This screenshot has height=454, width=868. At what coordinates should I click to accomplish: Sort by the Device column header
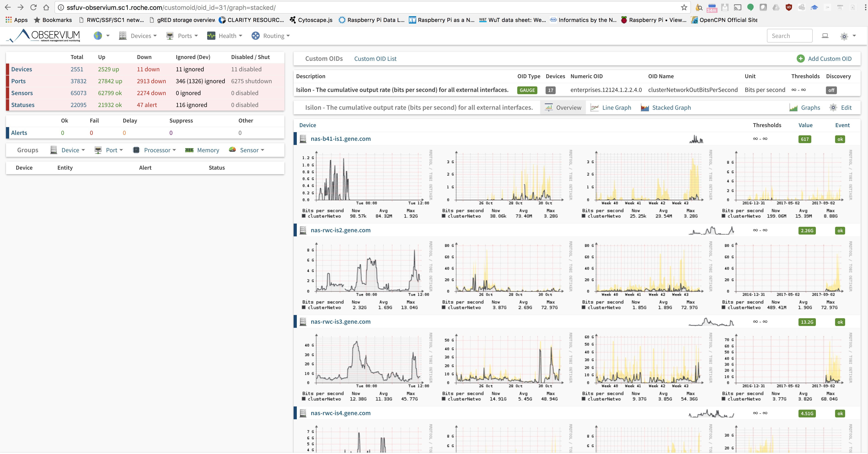point(308,125)
